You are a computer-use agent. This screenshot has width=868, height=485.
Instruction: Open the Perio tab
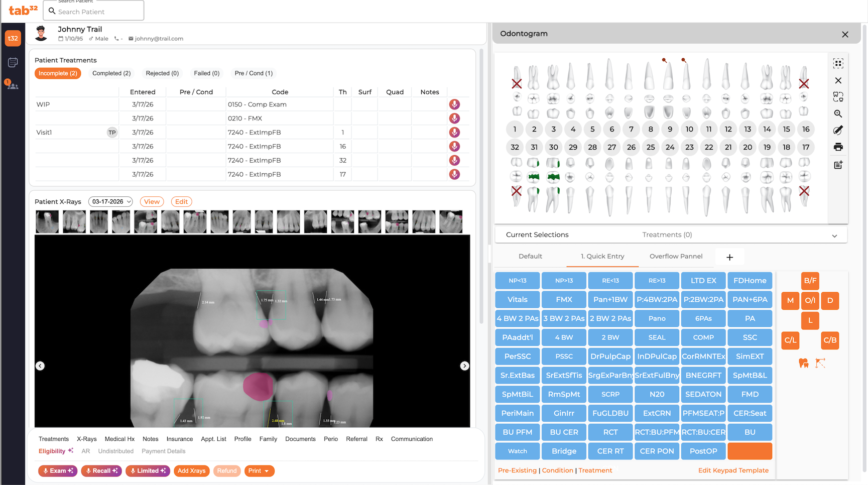coord(331,439)
